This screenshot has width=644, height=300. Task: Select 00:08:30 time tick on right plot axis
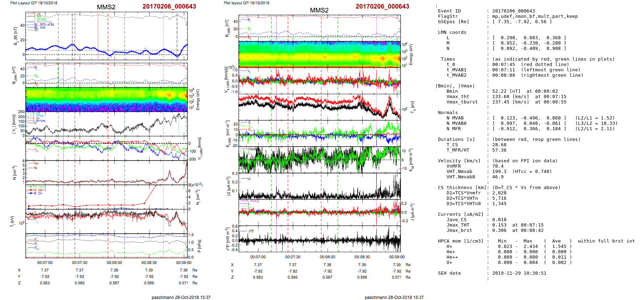362,257
